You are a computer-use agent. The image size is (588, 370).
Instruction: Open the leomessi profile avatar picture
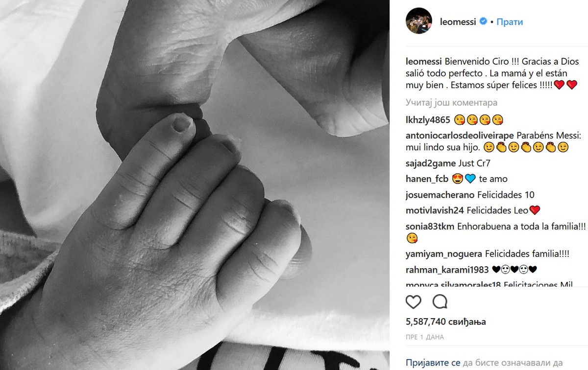click(418, 22)
